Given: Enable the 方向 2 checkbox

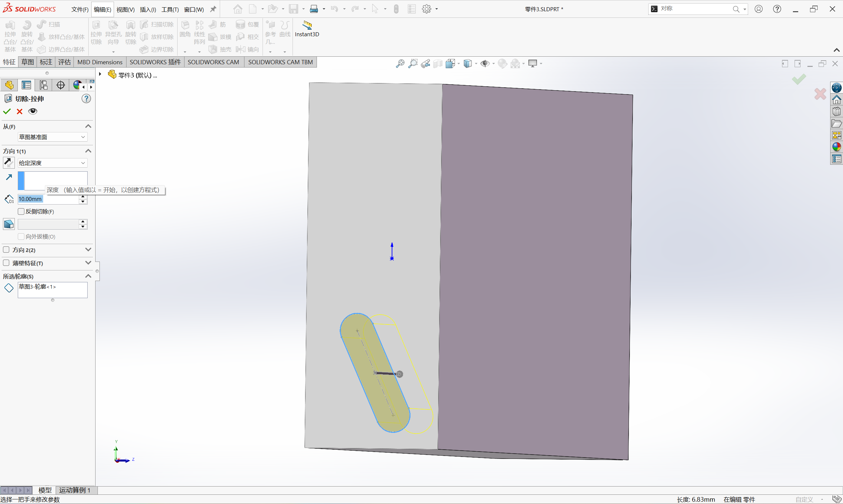Looking at the screenshot, I should pos(6,250).
